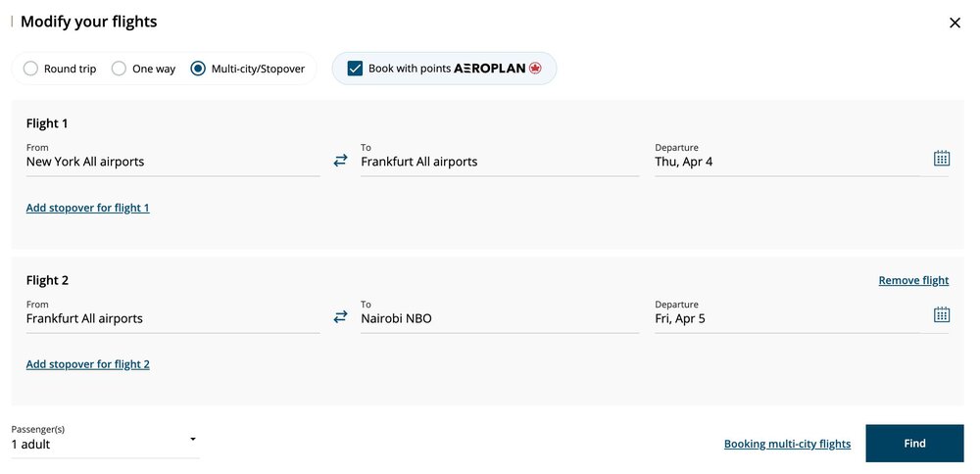Open Booking multi-city flights link
The width and height of the screenshot is (980, 474).
tap(788, 444)
